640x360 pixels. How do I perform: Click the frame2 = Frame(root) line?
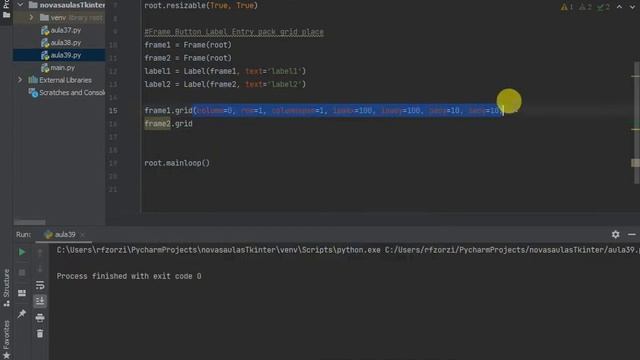[188, 58]
